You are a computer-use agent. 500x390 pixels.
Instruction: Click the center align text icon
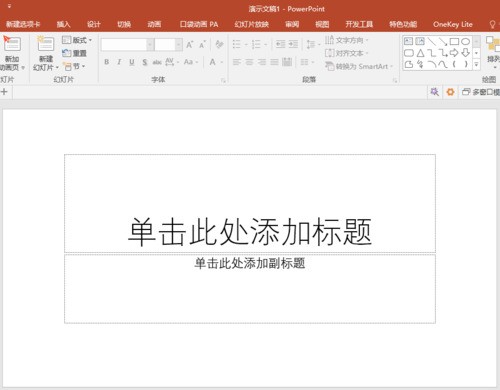[249, 62]
